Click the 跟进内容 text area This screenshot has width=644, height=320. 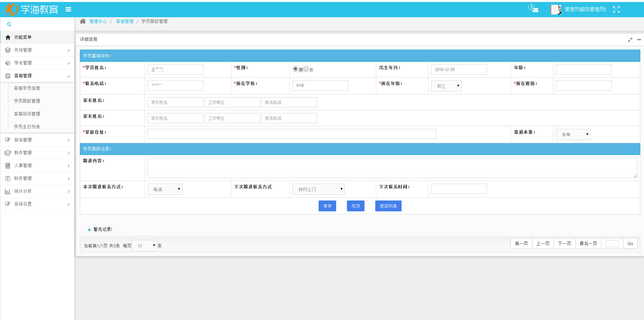coord(392,168)
